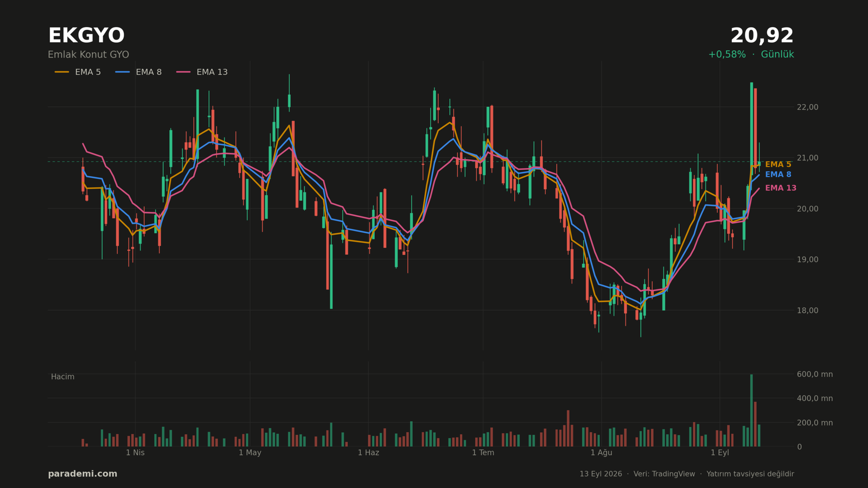The height and width of the screenshot is (488, 868).
Task: Click the '1 Eyl' date axis label
Action: 720,453
